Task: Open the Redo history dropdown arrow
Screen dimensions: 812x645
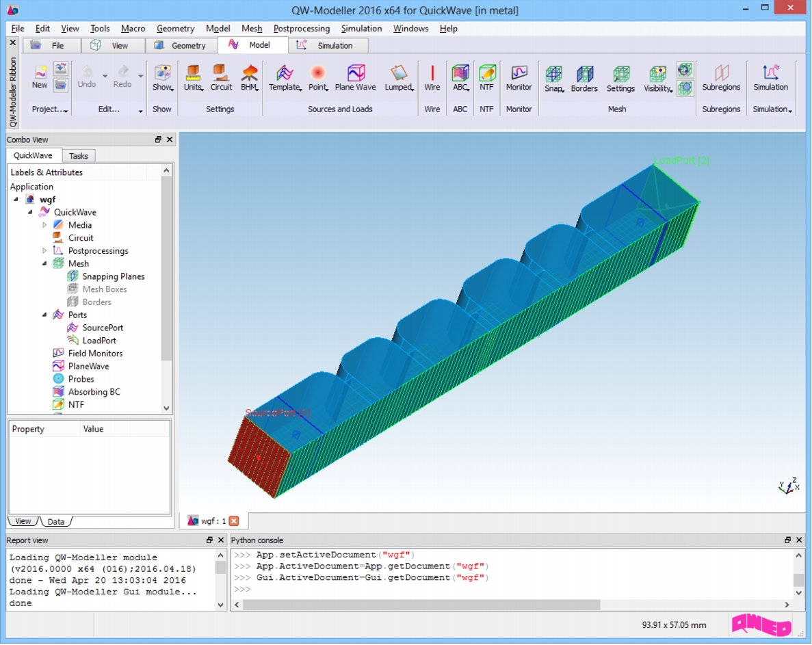Action: (x=140, y=75)
